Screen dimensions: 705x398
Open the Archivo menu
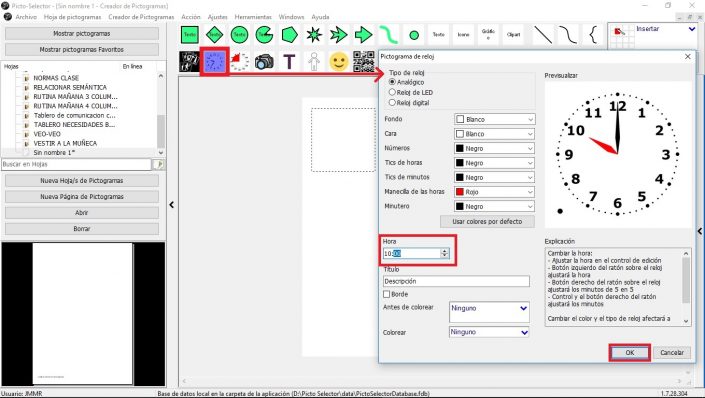click(26, 17)
